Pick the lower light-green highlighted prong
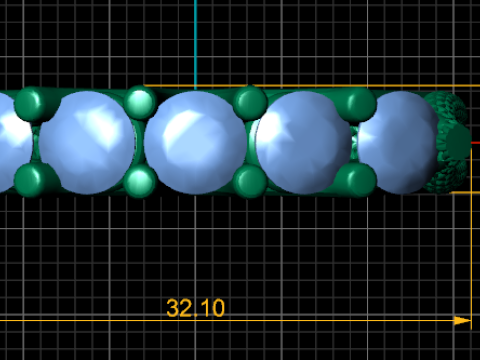This screenshot has width=480, height=360. tap(140, 181)
